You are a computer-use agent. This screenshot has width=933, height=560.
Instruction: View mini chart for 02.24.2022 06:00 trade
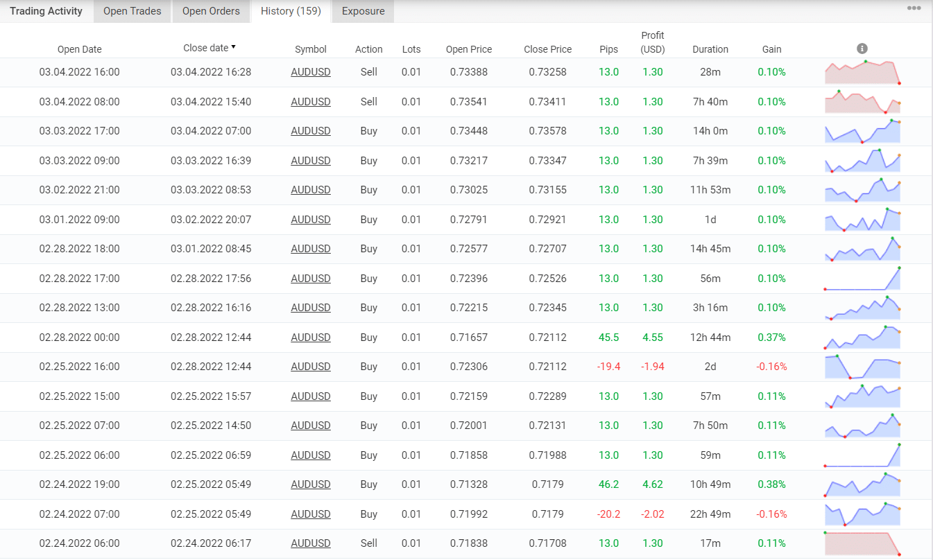click(862, 543)
